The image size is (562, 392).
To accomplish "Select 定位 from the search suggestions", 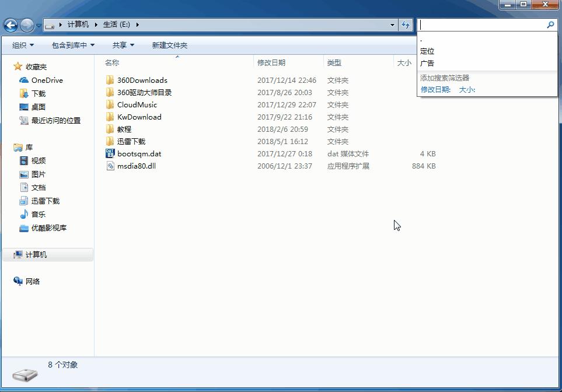I will (x=427, y=51).
